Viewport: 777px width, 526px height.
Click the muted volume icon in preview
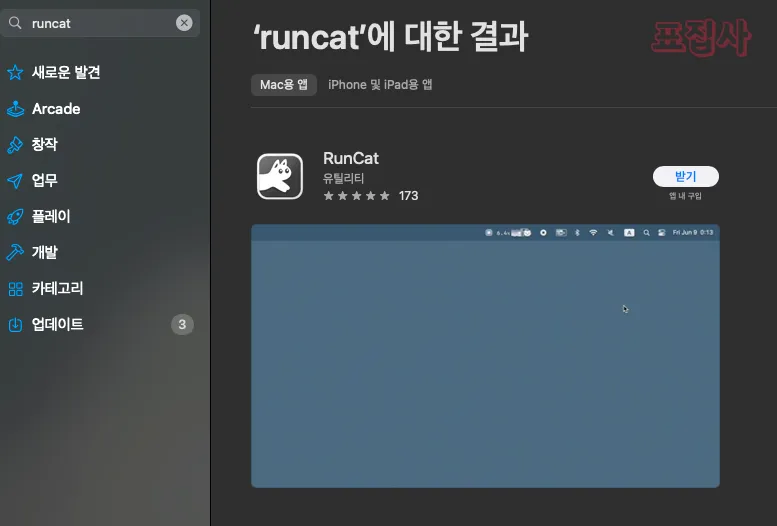pyautogui.click(x=610, y=233)
